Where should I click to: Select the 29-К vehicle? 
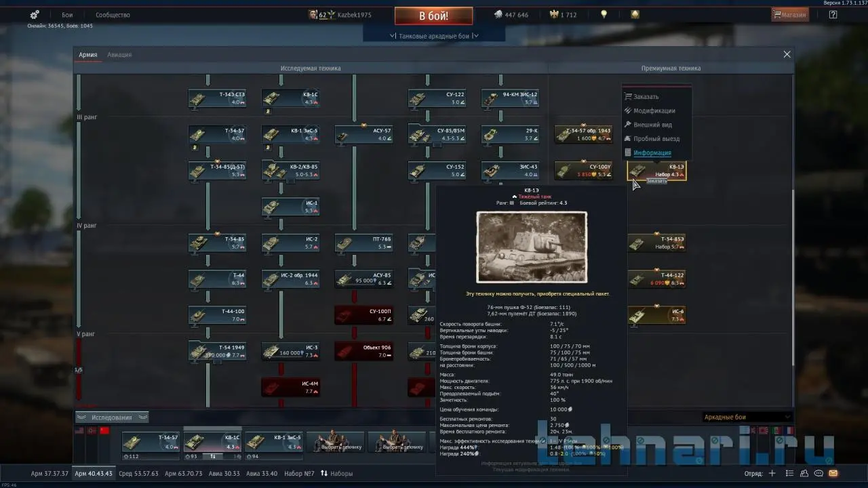coord(510,134)
